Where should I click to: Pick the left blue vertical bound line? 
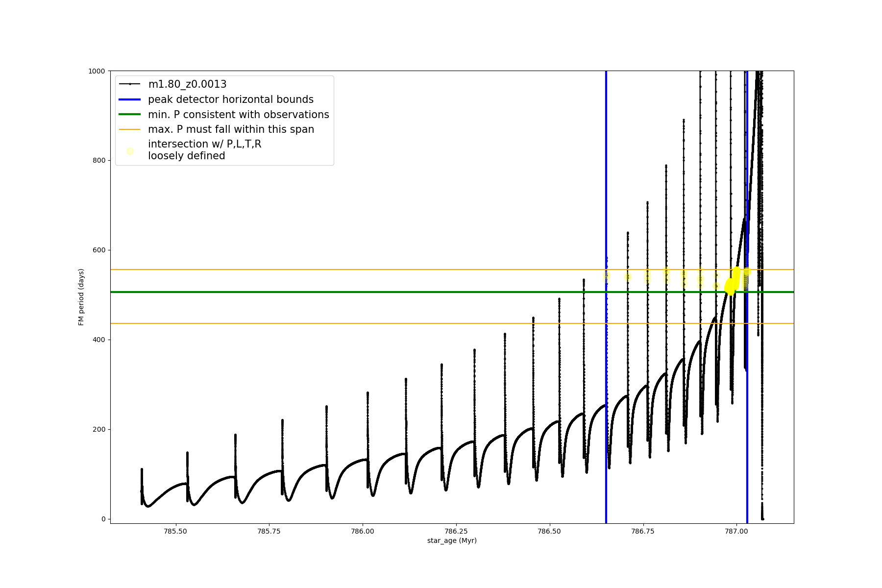(x=606, y=392)
